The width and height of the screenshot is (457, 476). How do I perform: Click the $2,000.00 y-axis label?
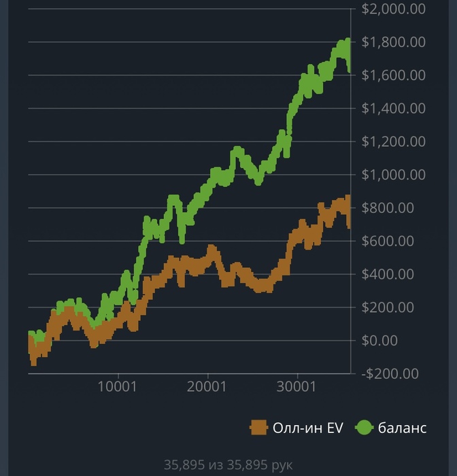pyautogui.click(x=394, y=9)
